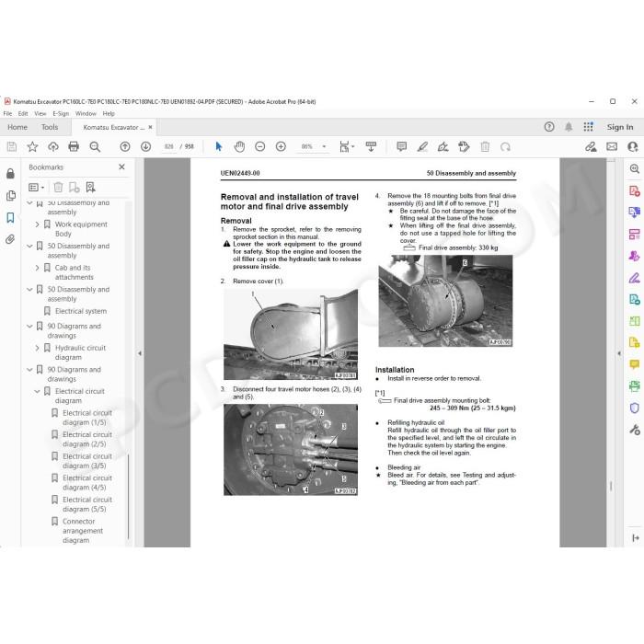
Task: Open the Connector arrangement diagram bookmark
Action: [83, 531]
